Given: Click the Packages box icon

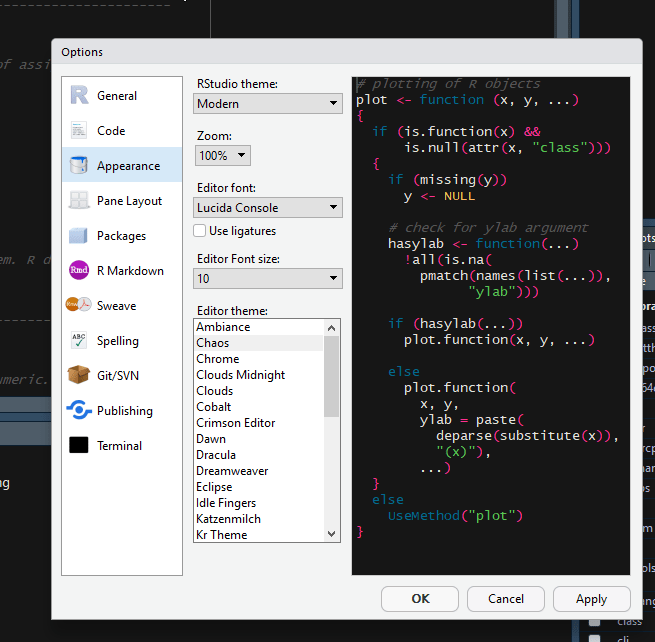Looking at the screenshot, I should 79,236.
